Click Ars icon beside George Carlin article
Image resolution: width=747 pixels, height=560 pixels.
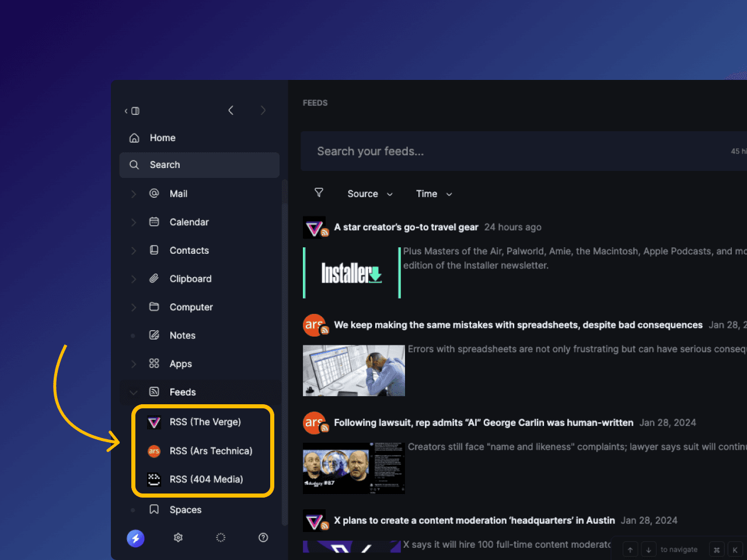pyautogui.click(x=315, y=423)
